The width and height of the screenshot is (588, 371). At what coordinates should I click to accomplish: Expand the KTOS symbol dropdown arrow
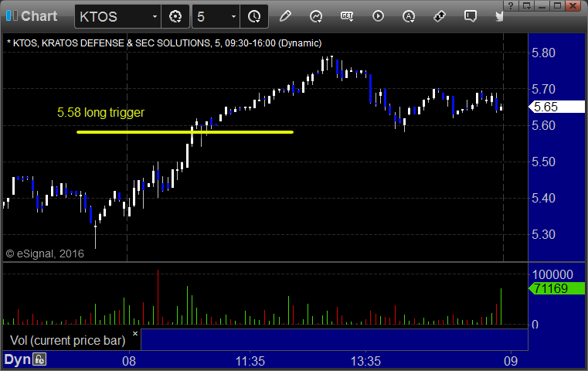pyautogui.click(x=155, y=16)
